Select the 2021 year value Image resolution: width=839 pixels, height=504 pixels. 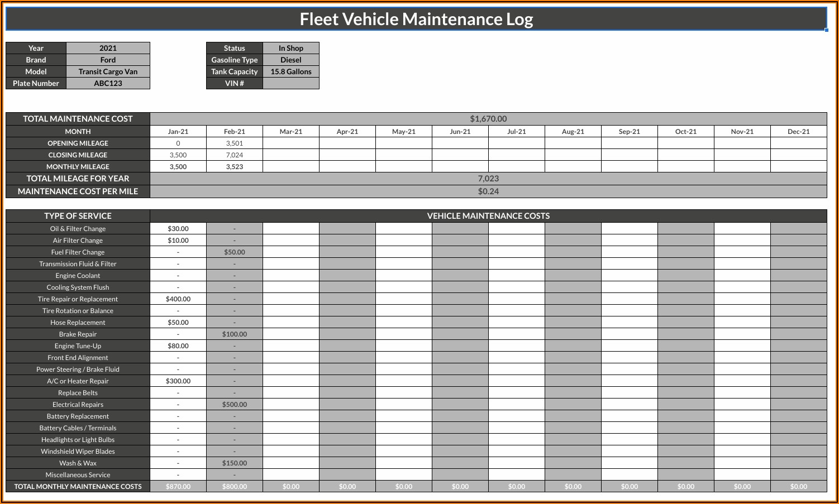108,48
